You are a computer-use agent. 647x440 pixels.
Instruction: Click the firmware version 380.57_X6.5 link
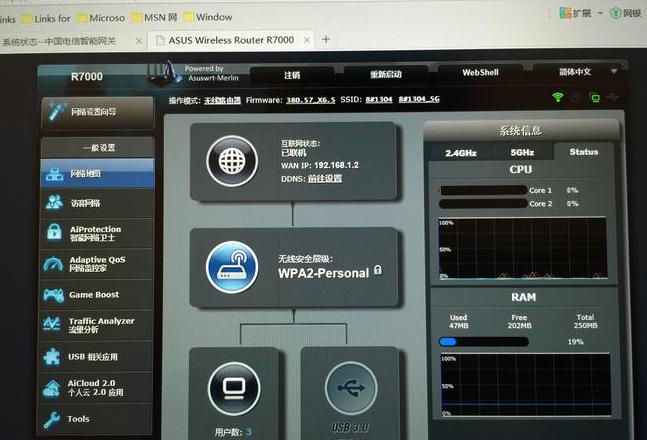point(311,100)
